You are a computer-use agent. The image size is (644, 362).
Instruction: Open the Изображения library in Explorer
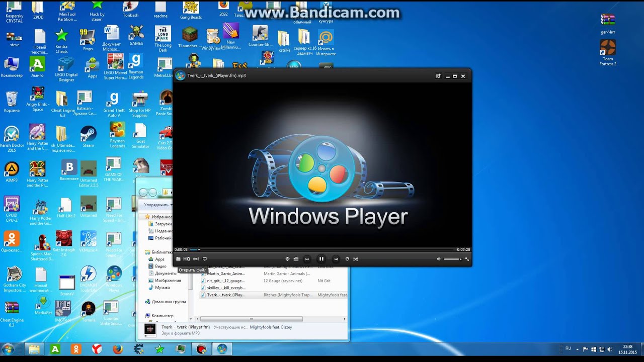click(164, 281)
